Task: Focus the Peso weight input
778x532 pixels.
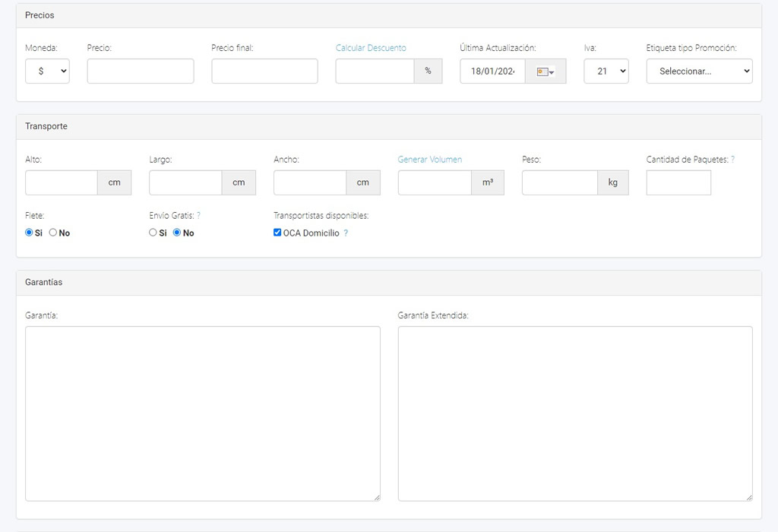Action: point(559,183)
